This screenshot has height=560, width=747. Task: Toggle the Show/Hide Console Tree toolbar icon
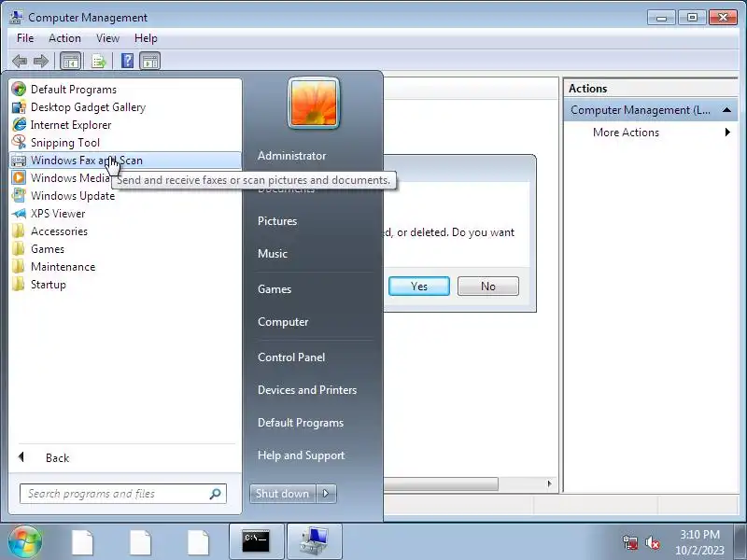coord(71,61)
